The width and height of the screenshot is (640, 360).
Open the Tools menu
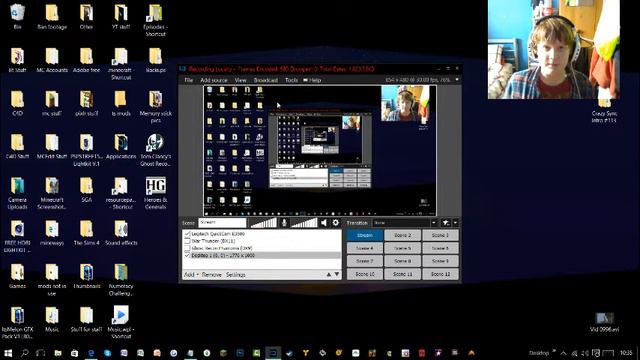(x=291, y=80)
